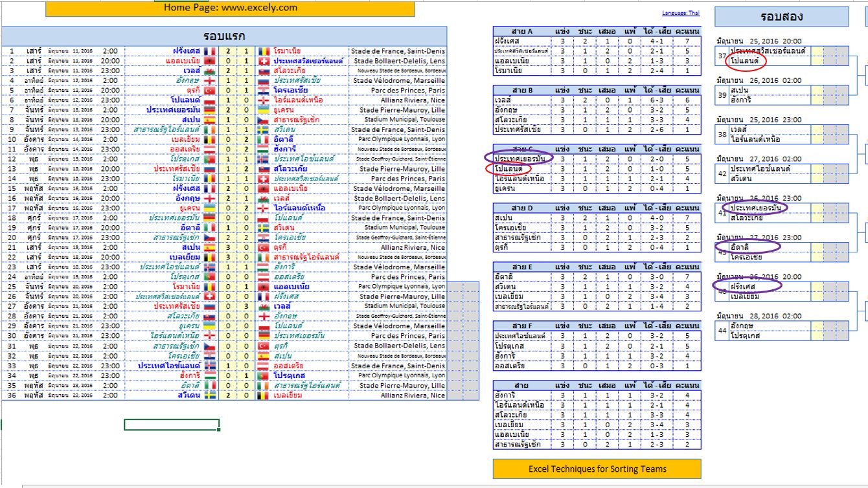Select the away score cell of match 36

click(x=246, y=395)
